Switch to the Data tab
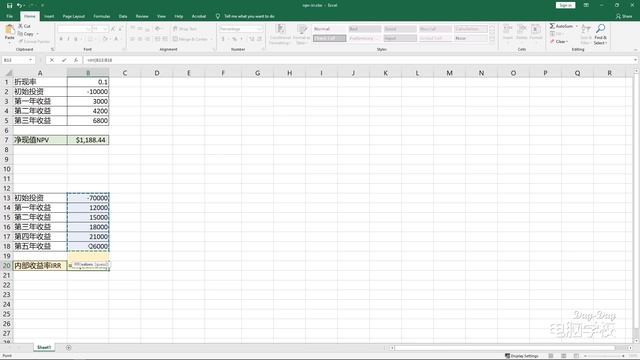640x360 pixels. (x=123, y=16)
